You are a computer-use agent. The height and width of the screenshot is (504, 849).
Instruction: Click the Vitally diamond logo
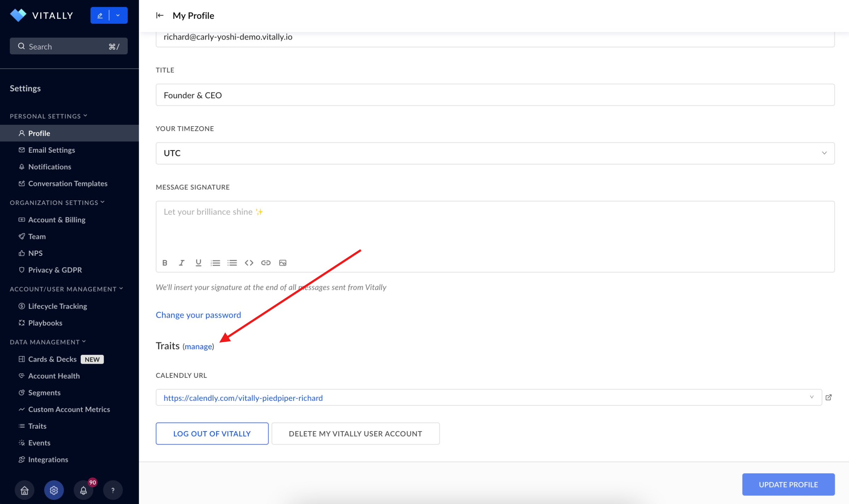point(18,15)
